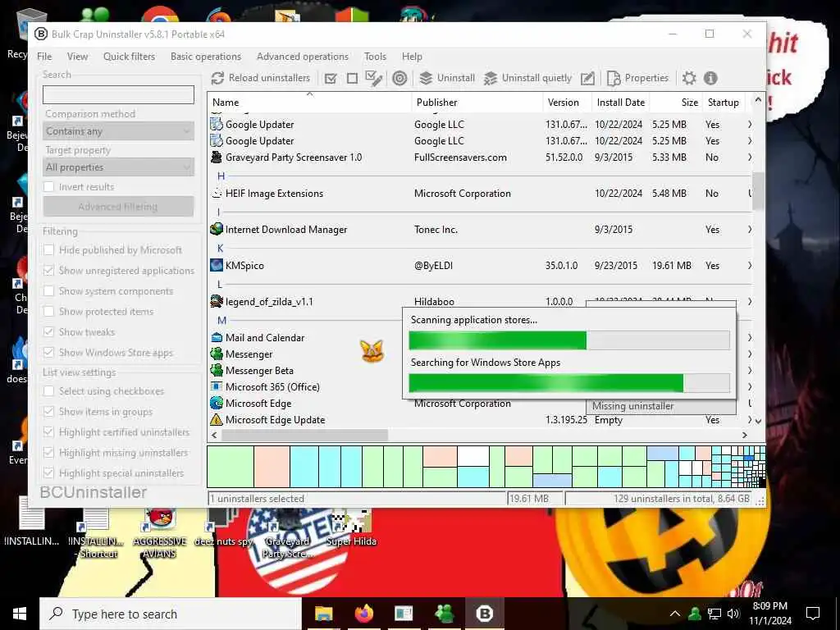Toggle Show unregistered applications checkbox
Viewport: 840px width, 630px height.
pos(48,271)
